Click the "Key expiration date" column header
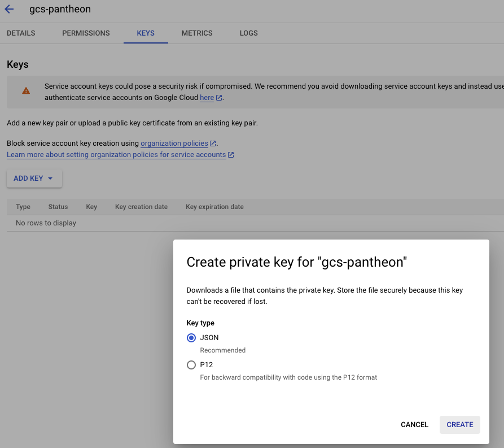The width and height of the screenshot is (504, 448). (214, 207)
